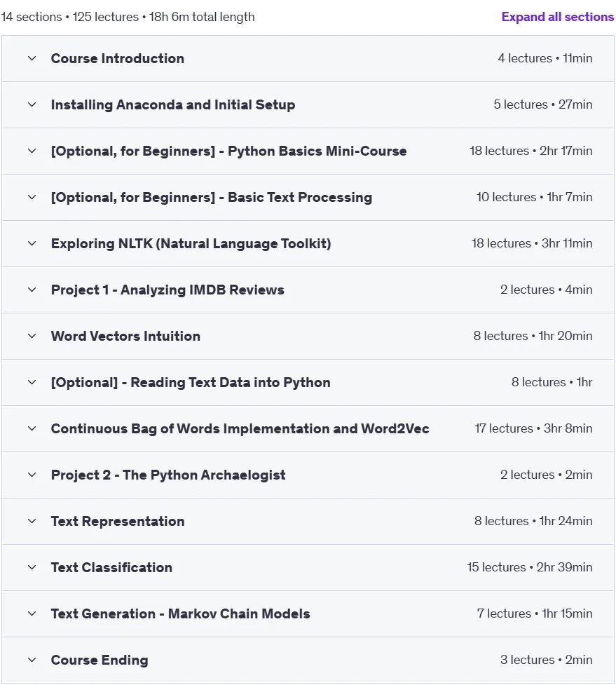Expand Exploring NLTK section arrow
The image size is (616, 685).
[x=32, y=244]
